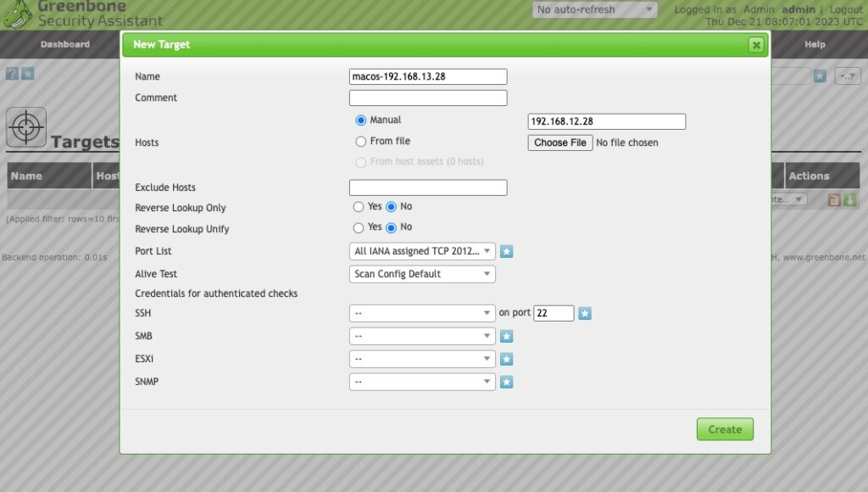Open the SNMP credential dropdown
The image size is (868, 492).
click(x=422, y=382)
